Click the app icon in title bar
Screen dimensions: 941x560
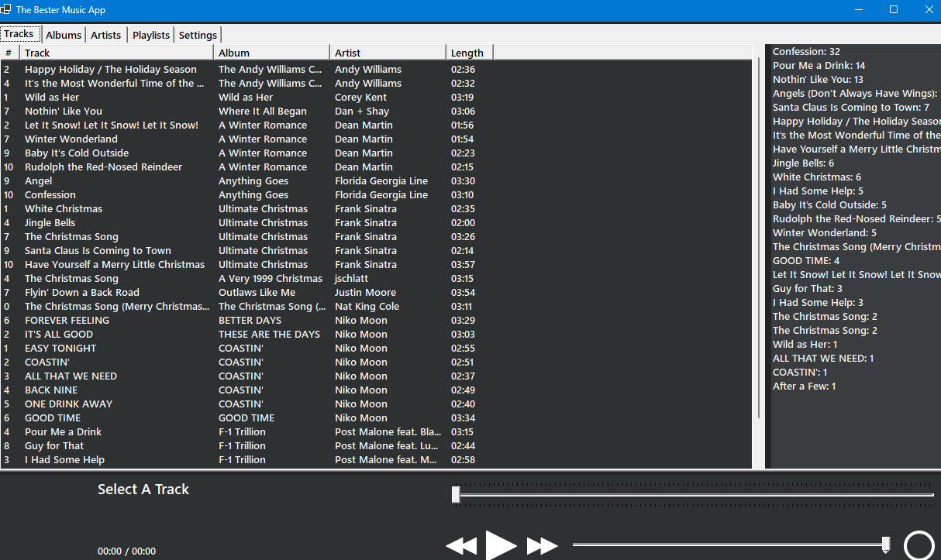pyautogui.click(x=6, y=10)
